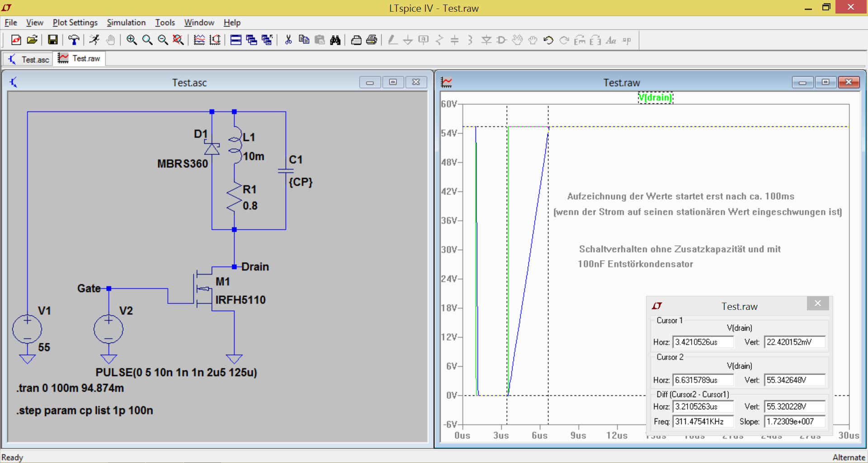Minimize the Test.raw plot window
The width and height of the screenshot is (868, 463).
pyautogui.click(x=803, y=82)
